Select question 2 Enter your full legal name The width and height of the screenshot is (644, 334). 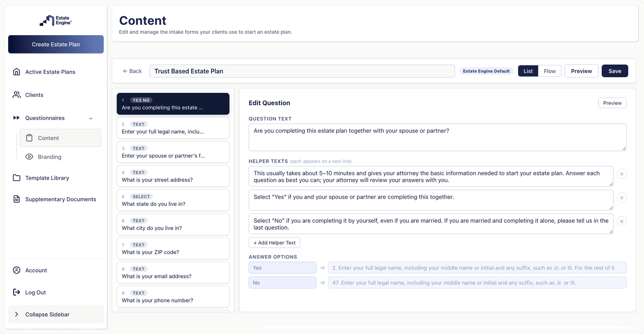(173, 128)
